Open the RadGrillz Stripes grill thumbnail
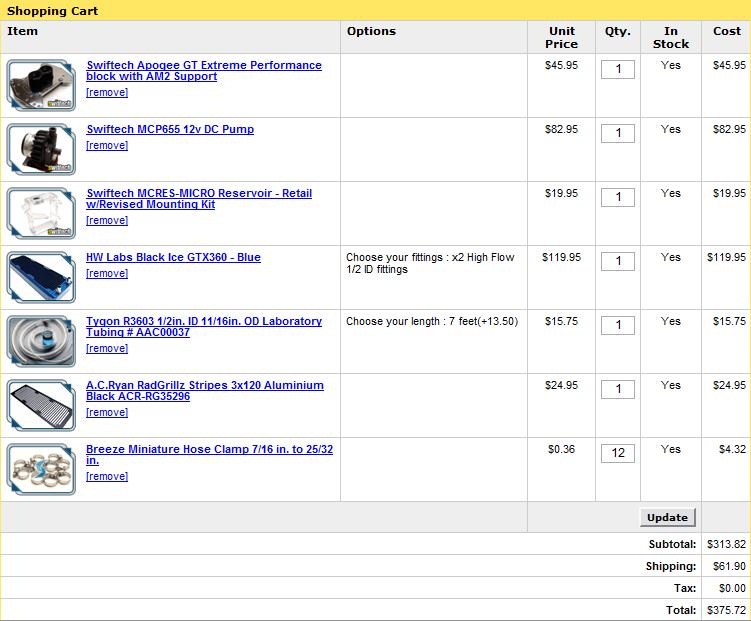The image size is (751, 621). point(41,406)
